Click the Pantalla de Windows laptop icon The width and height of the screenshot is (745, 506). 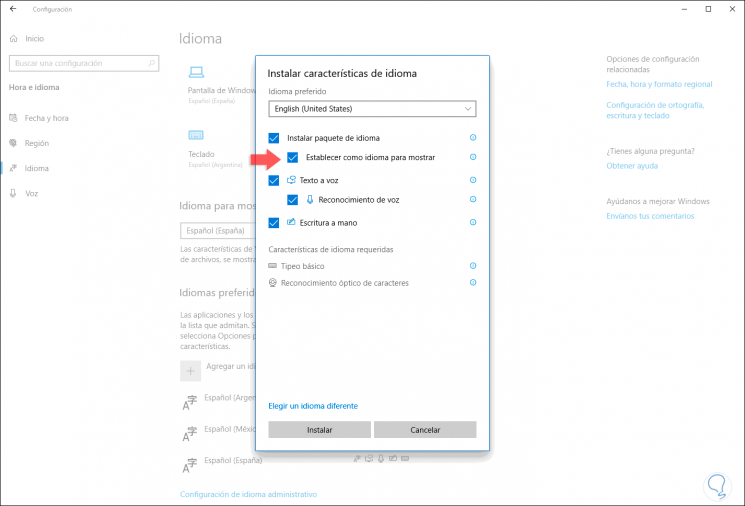[196, 72]
